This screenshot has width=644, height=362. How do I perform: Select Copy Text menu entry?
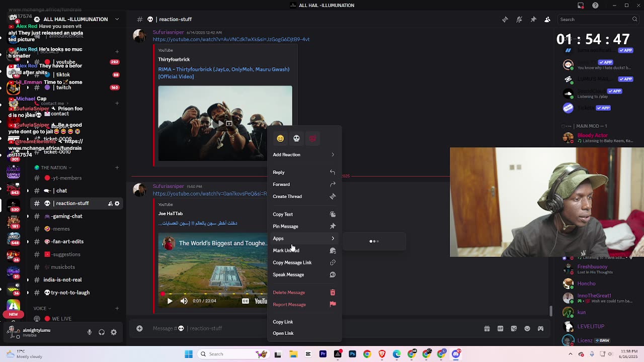304,214
